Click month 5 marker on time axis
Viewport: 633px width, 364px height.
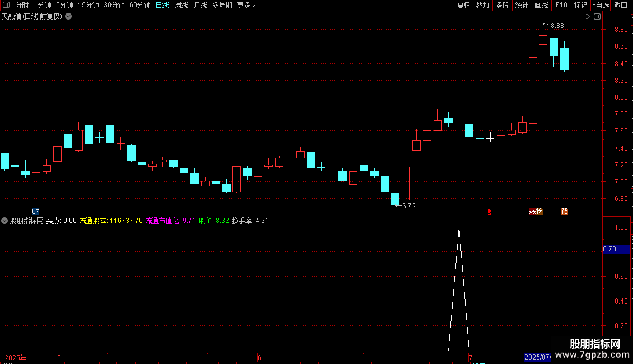pos(59,357)
